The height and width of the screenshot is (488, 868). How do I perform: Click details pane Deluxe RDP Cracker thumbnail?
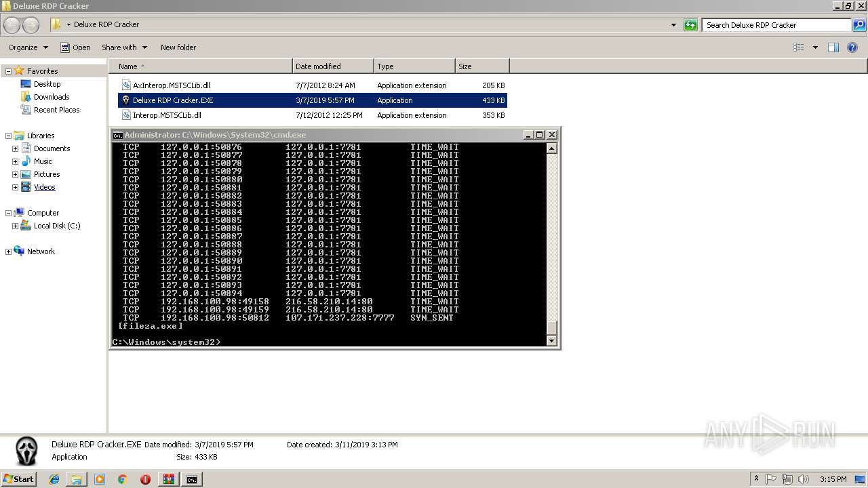tap(26, 451)
